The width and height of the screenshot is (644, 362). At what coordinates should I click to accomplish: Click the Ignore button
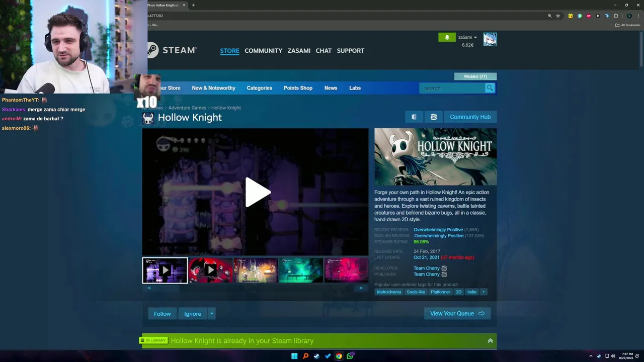click(x=193, y=314)
